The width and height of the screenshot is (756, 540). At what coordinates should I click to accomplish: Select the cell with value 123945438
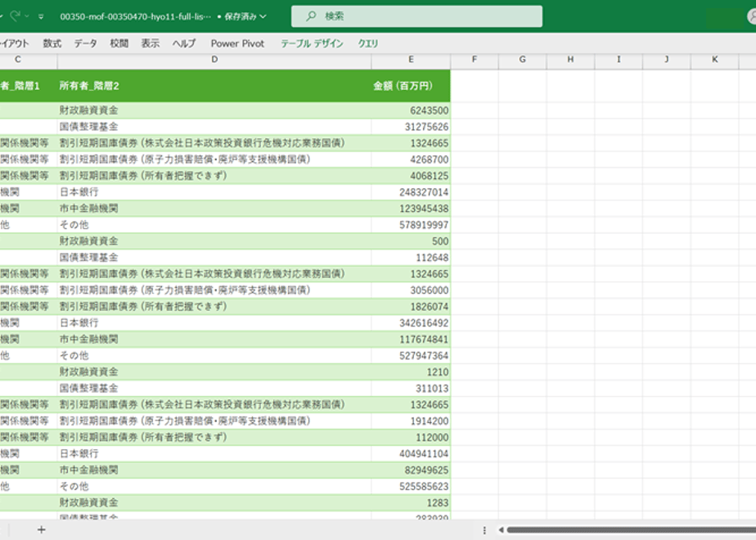coord(411,209)
